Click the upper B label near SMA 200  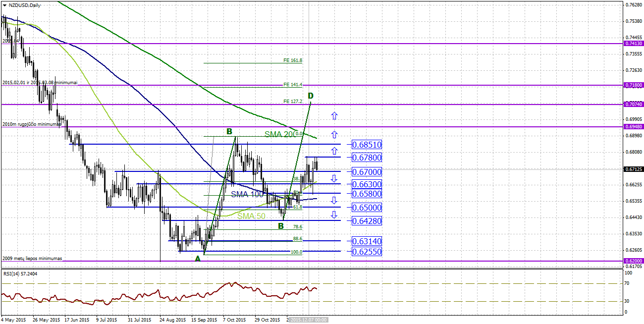(x=229, y=131)
